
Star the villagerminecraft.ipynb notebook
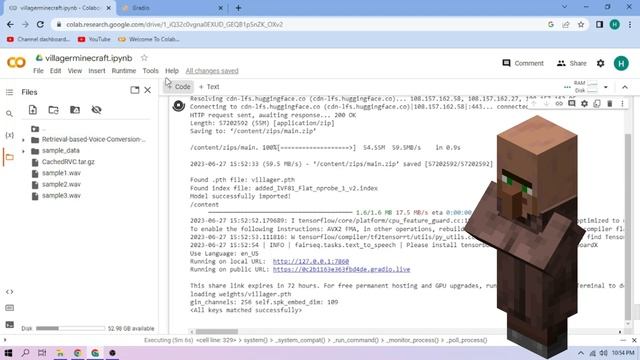click(144, 58)
